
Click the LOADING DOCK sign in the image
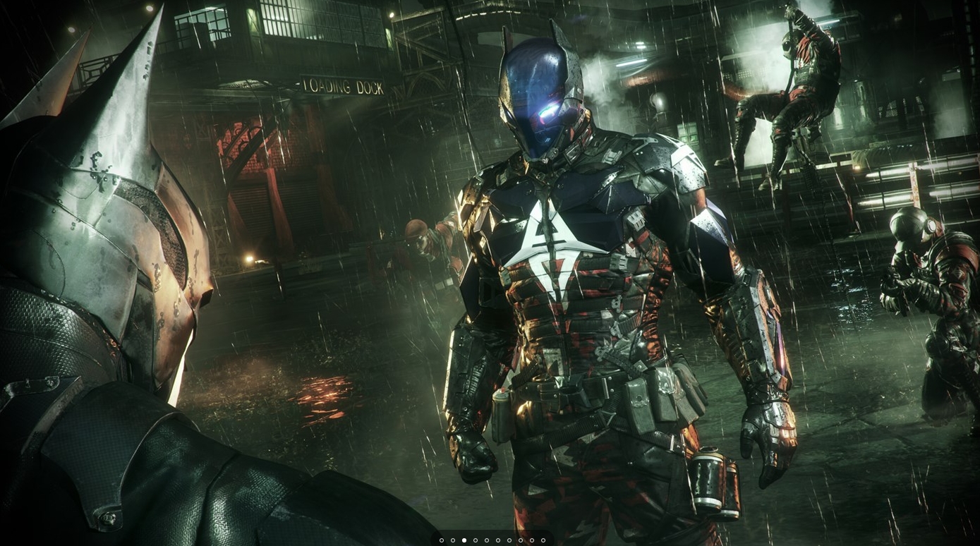[x=343, y=87]
